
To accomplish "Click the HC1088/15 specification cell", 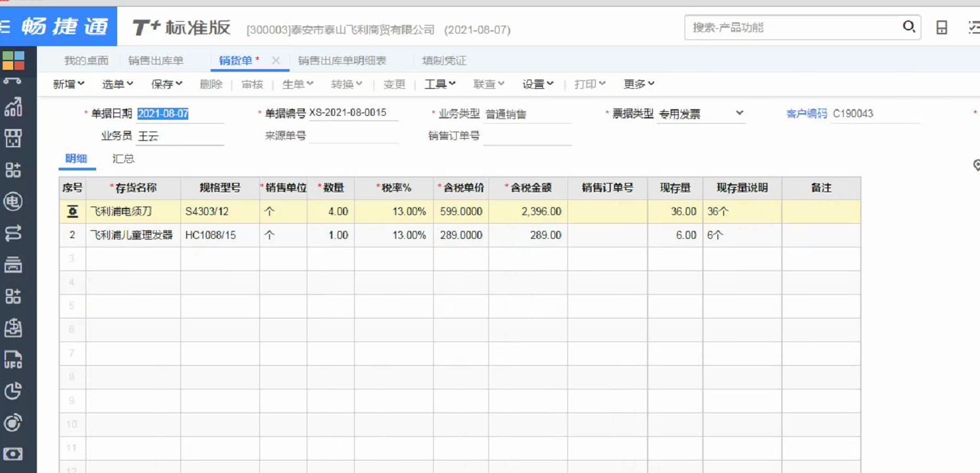I will (220, 236).
